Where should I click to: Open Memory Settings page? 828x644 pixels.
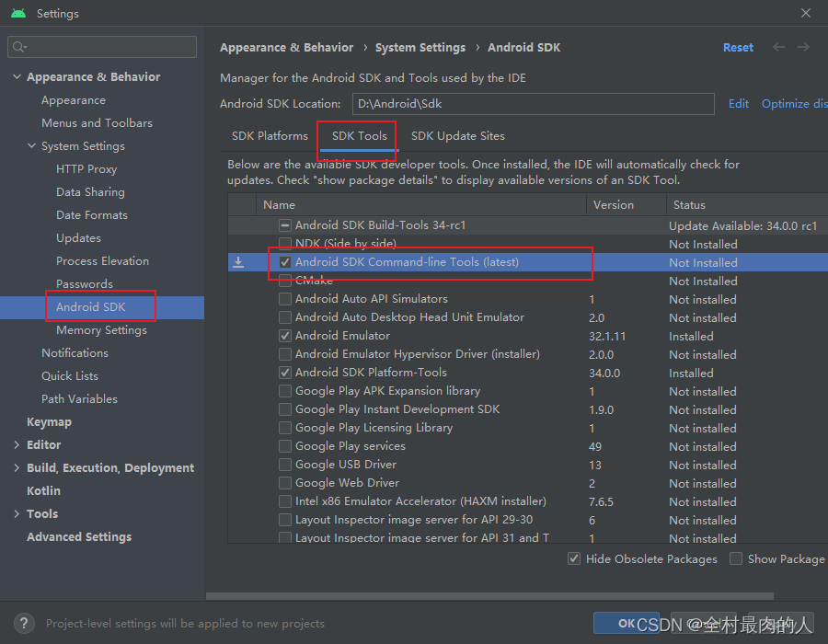(x=101, y=330)
